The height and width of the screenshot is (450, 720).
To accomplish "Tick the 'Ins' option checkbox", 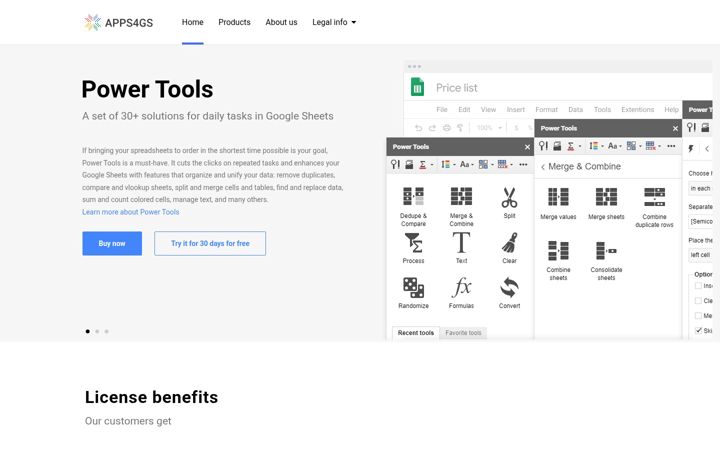I will point(698,286).
